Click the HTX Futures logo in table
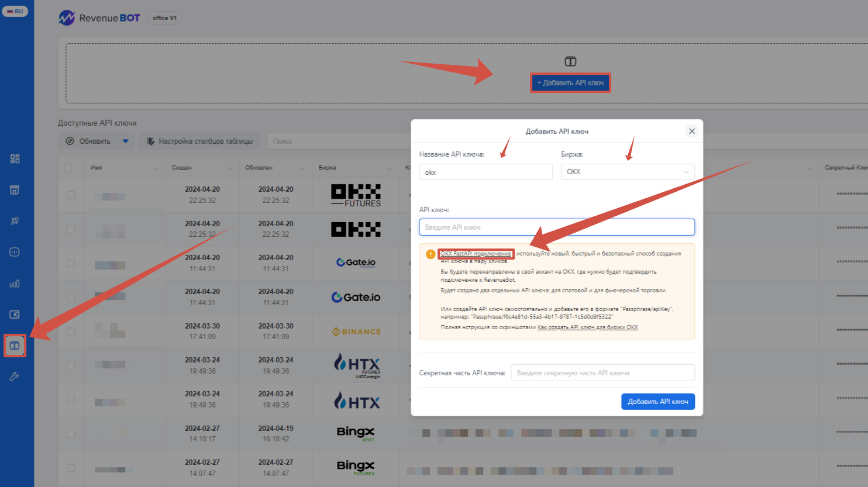The image size is (868, 487). 357,365
